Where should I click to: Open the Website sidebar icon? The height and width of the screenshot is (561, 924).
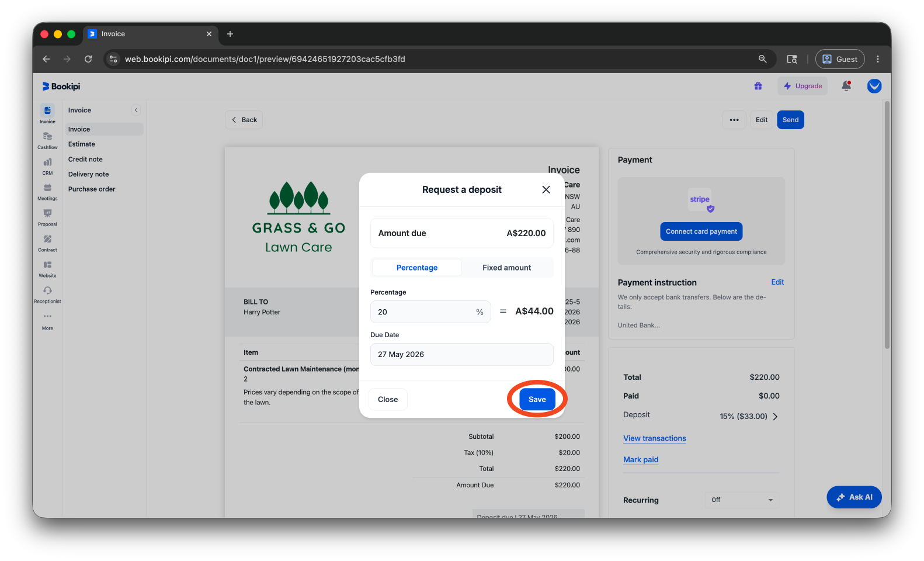coord(47,269)
